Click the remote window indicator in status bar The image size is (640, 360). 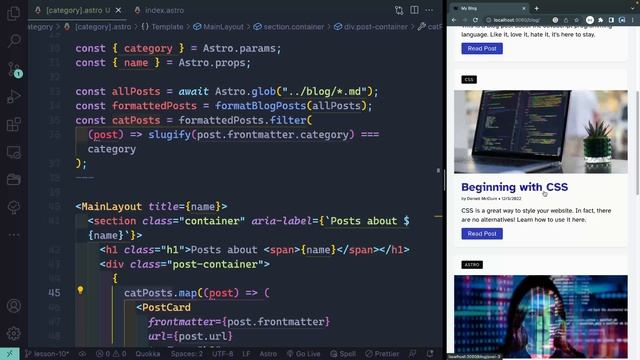[9, 353]
